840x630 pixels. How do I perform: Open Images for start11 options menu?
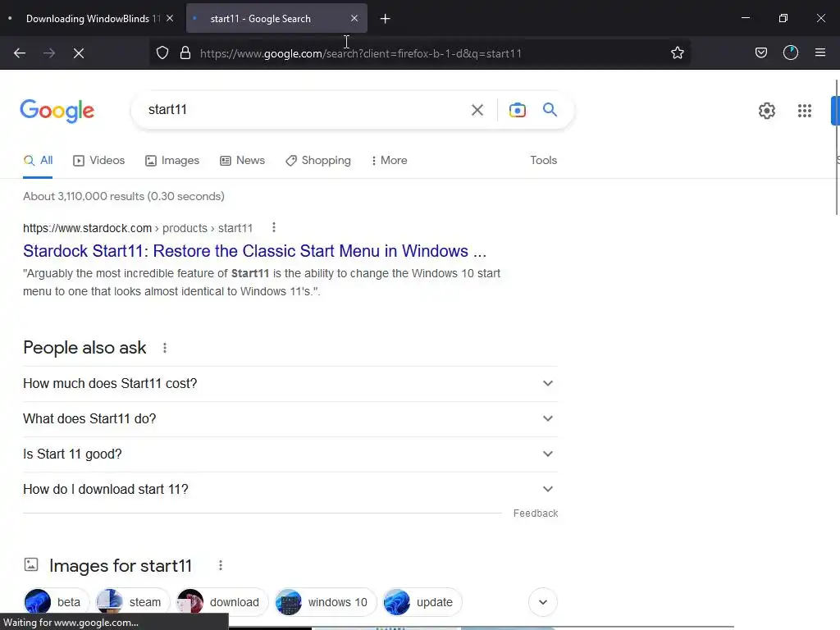point(220,565)
